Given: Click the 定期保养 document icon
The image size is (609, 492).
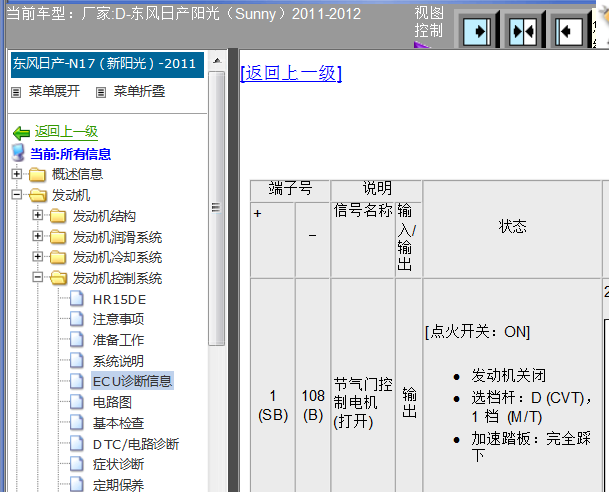Looking at the screenshot, I should click(x=77, y=484).
